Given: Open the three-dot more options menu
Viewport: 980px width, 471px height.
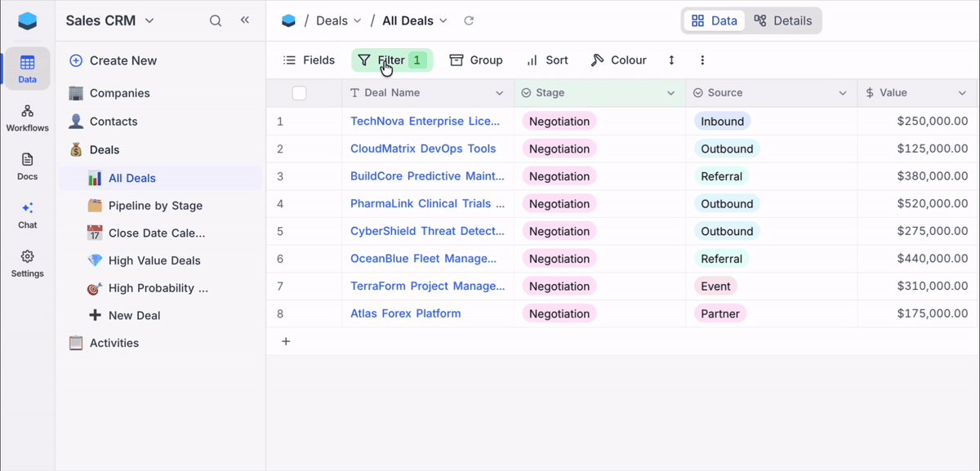Looking at the screenshot, I should tap(702, 60).
